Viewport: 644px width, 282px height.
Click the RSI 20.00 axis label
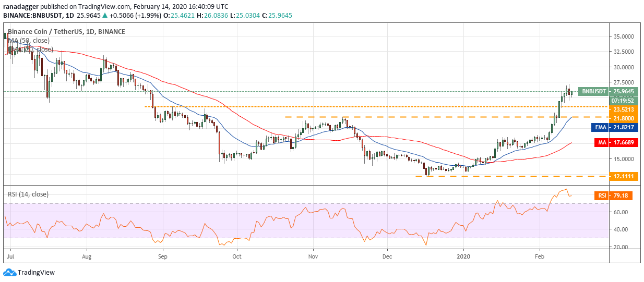pos(621,247)
